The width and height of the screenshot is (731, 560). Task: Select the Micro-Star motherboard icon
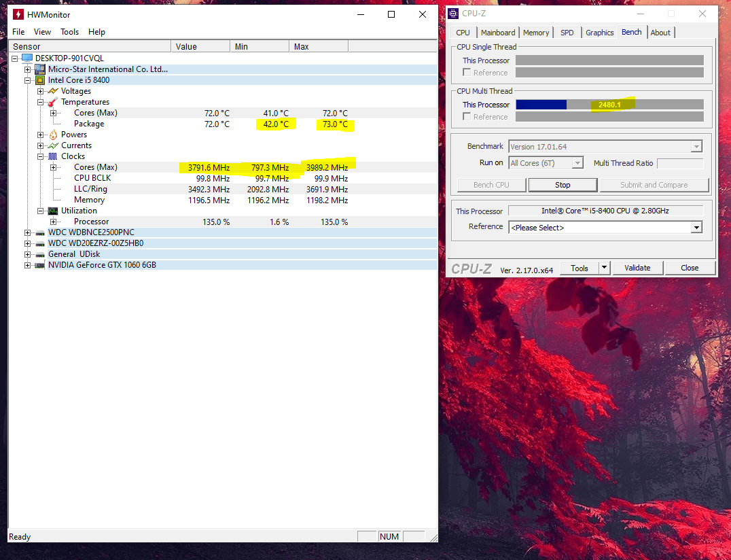[x=40, y=69]
